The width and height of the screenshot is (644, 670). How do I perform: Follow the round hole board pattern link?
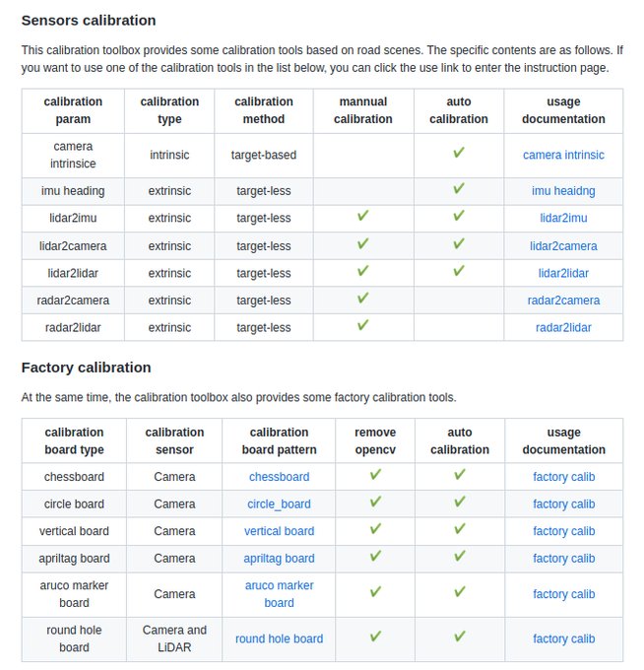click(x=279, y=638)
